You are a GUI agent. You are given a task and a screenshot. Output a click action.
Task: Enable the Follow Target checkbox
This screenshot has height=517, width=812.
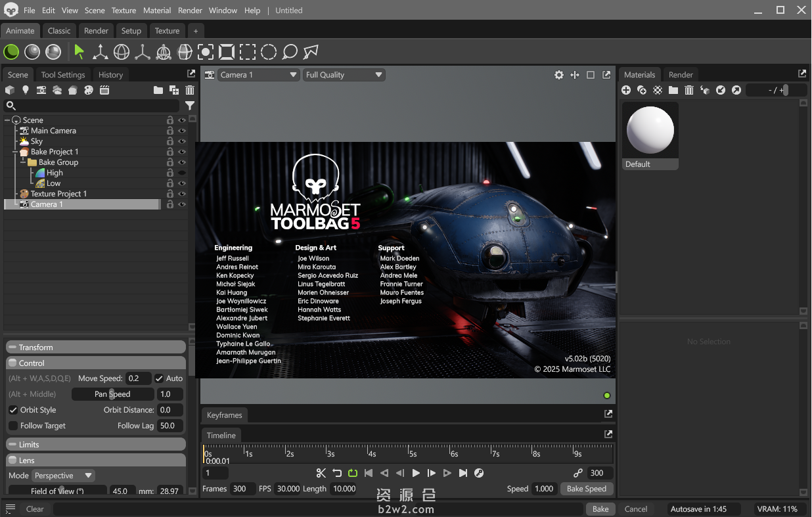coord(13,426)
